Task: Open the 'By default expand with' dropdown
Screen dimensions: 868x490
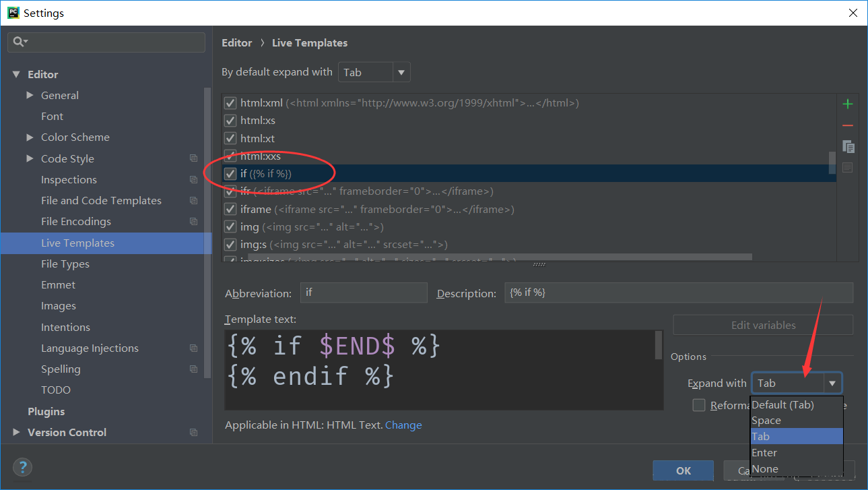Action: pos(374,72)
